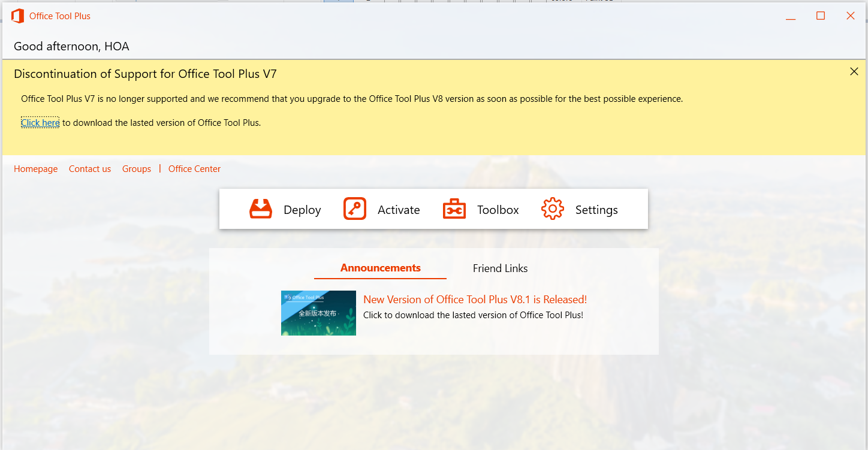Open the Deploy tray icon

[x=261, y=209]
